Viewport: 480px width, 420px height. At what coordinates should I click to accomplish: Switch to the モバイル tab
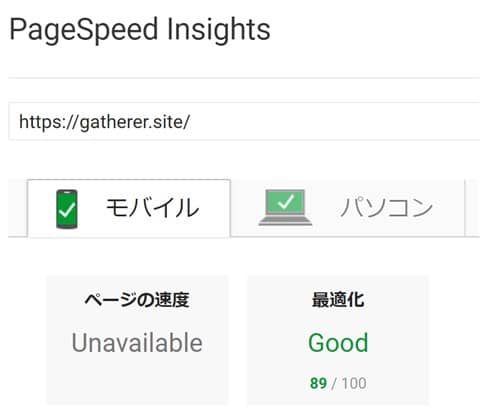(x=129, y=208)
